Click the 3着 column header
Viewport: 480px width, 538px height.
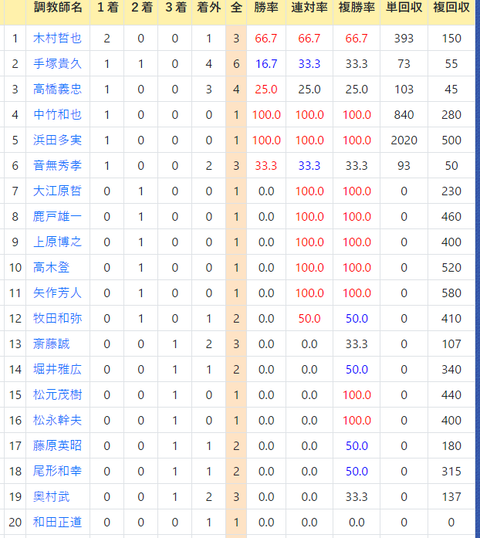[x=175, y=8]
